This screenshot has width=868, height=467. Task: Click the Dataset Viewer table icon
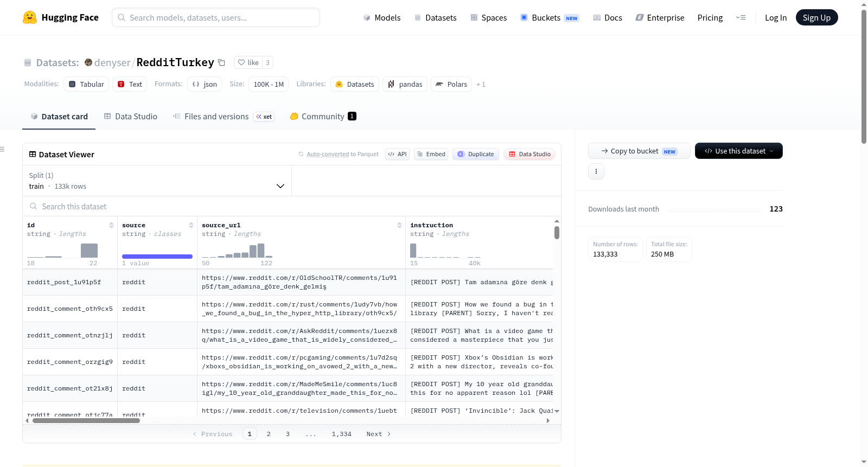33,155
